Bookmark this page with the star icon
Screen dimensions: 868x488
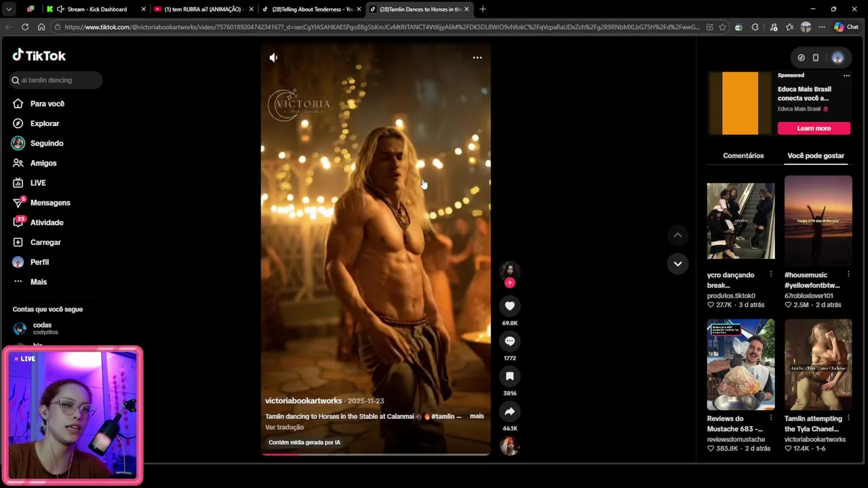coord(722,27)
